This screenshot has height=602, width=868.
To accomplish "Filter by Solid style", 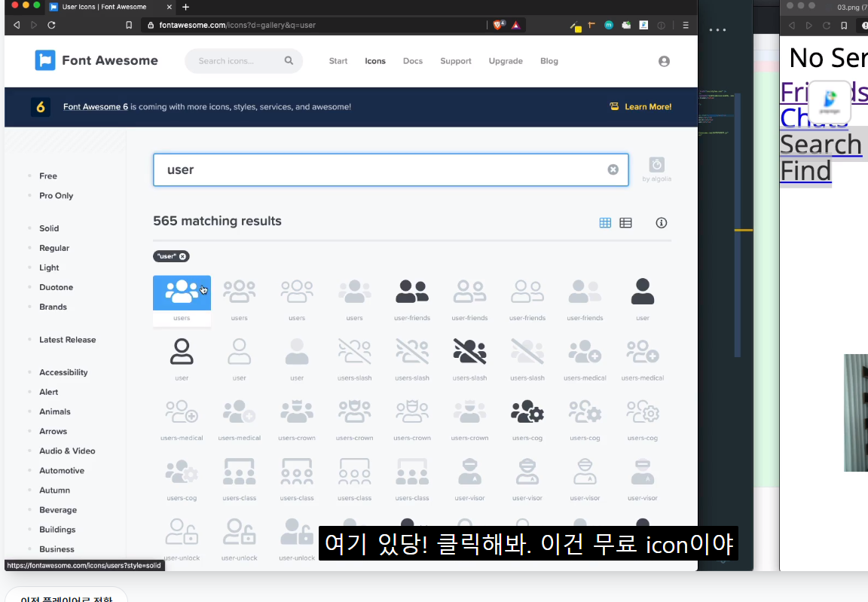I will tap(49, 228).
